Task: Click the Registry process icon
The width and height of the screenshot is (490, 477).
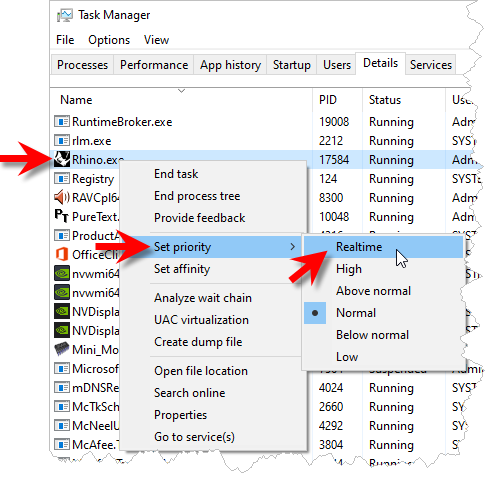Action: pos(62,178)
